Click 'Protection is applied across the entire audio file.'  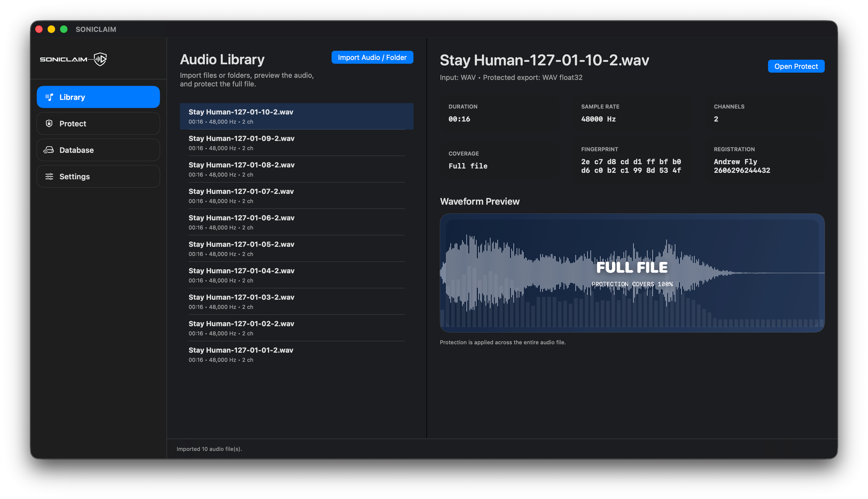pos(502,342)
